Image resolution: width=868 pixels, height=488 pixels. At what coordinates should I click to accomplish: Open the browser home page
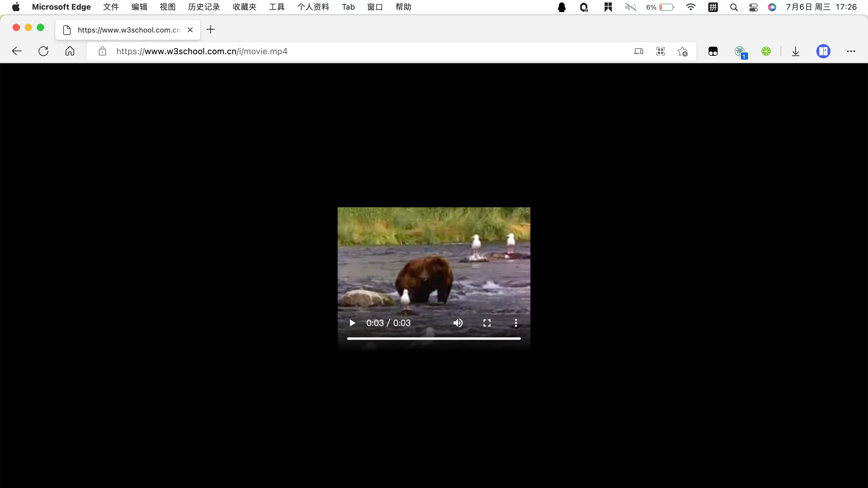pyautogui.click(x=70, y=51)
